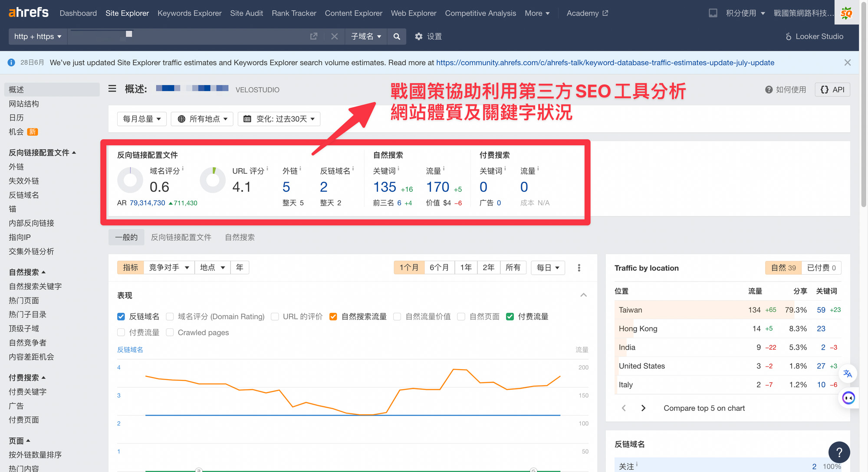Collapse the 表现 section chevron
Screen dimensions: 868x472
pyautogui.click(x=584, y=295)
